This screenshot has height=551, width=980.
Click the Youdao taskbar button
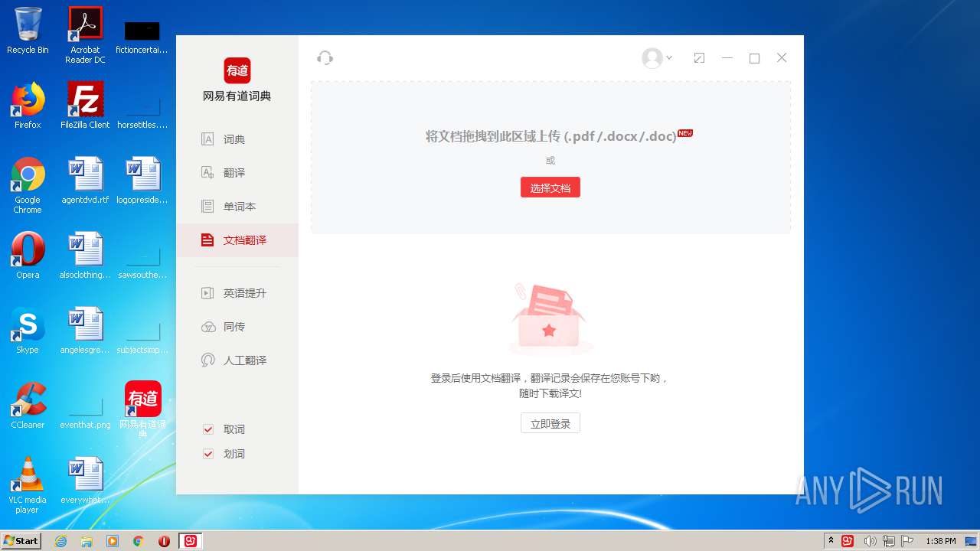(191, 541)
